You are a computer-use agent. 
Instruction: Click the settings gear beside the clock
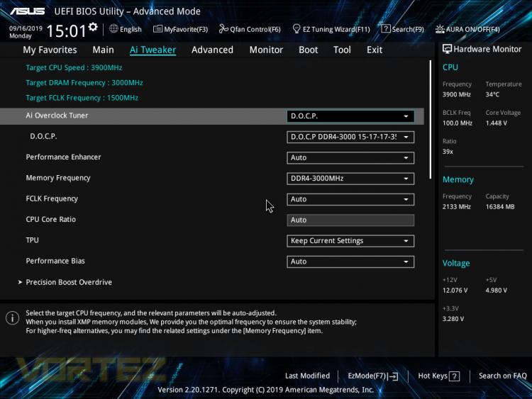pos(93,27)
